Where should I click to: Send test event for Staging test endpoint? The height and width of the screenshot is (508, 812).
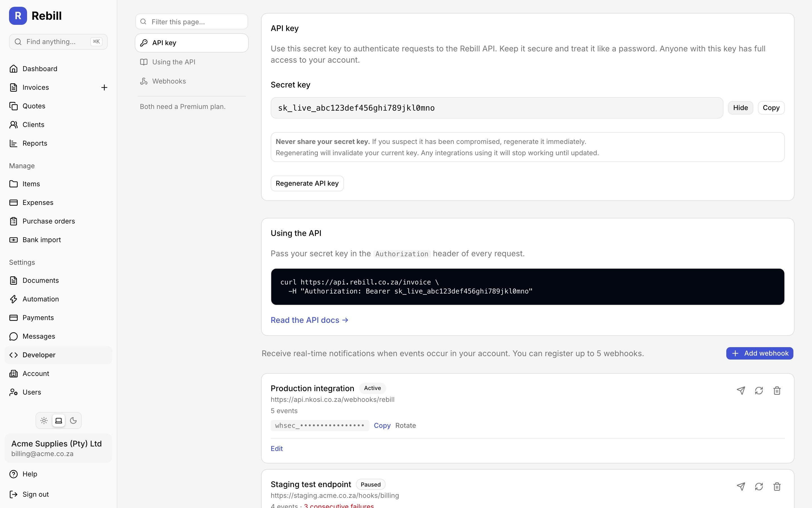pyautogui.click(x=741, y=487)
